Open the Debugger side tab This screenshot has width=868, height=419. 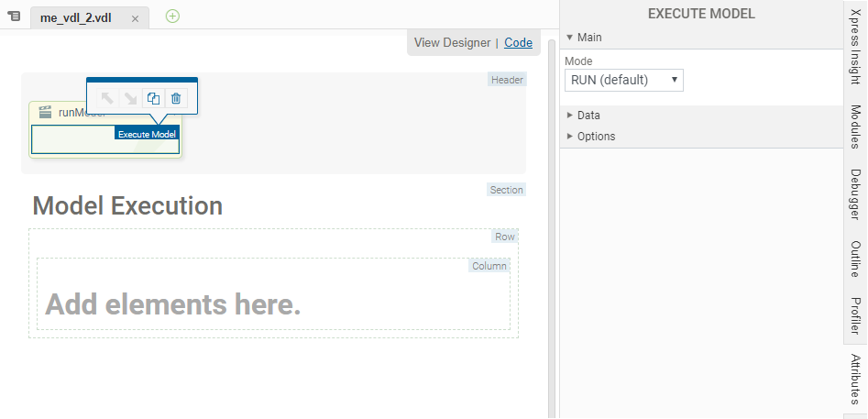tap(855, 196)
